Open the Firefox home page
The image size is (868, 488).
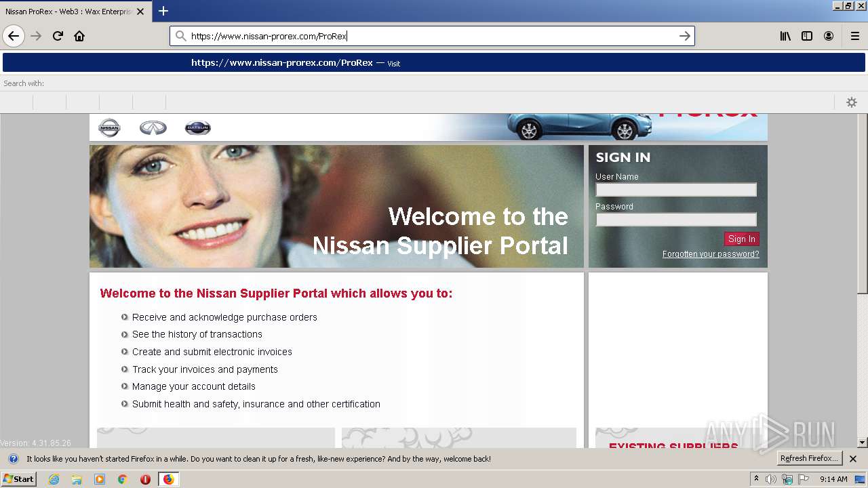[x=79, y=36]
